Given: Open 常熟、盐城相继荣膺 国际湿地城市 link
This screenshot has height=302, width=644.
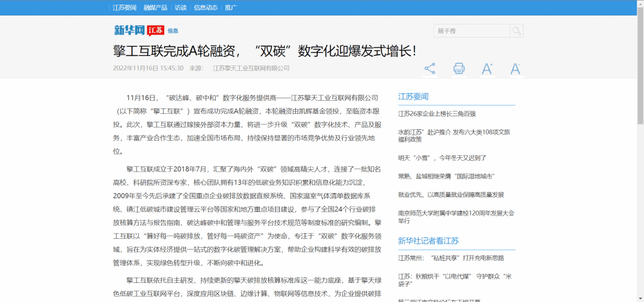Looking at the screenshot, I should [x=446, y=176].
